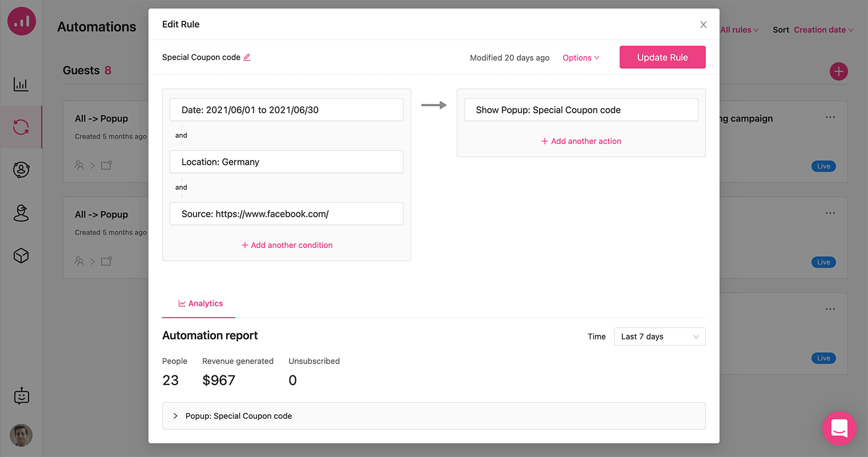The image size is (868, 457).
Task: Edit the Date range condition field
Action: tap(286, 110)
